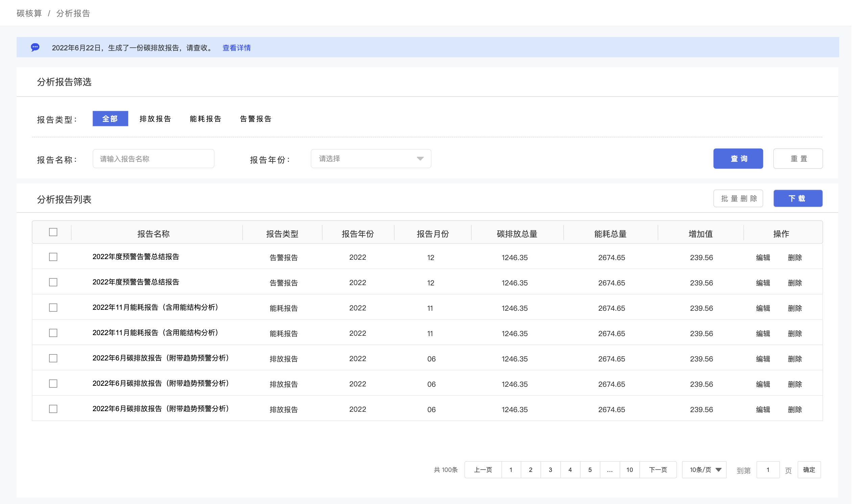Click the 下载 button
The image size is (852, 504).
click(798, 198)
